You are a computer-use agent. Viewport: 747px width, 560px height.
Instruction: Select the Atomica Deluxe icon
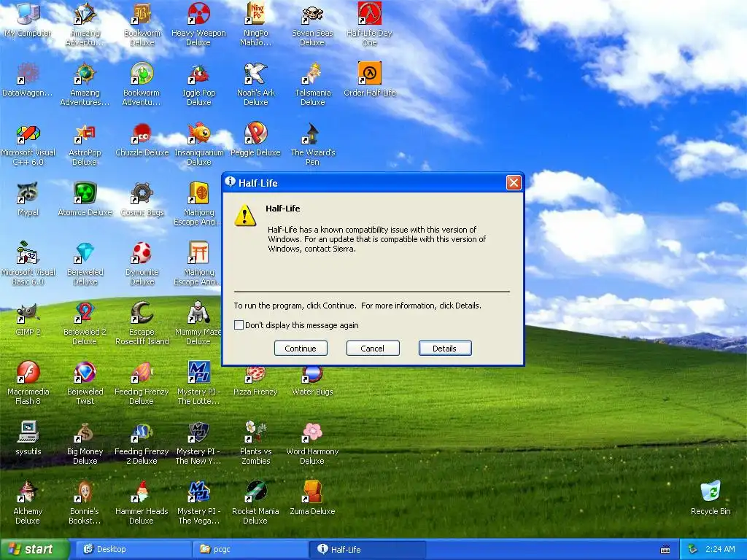point(85,199)
